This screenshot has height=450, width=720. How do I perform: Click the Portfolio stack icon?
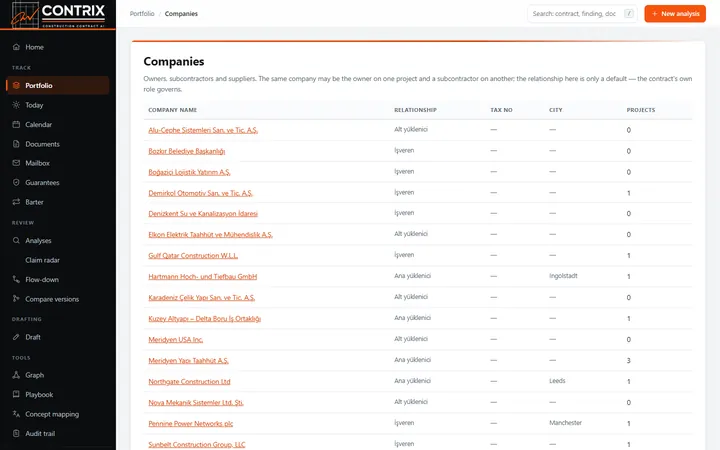click(16, 85)
